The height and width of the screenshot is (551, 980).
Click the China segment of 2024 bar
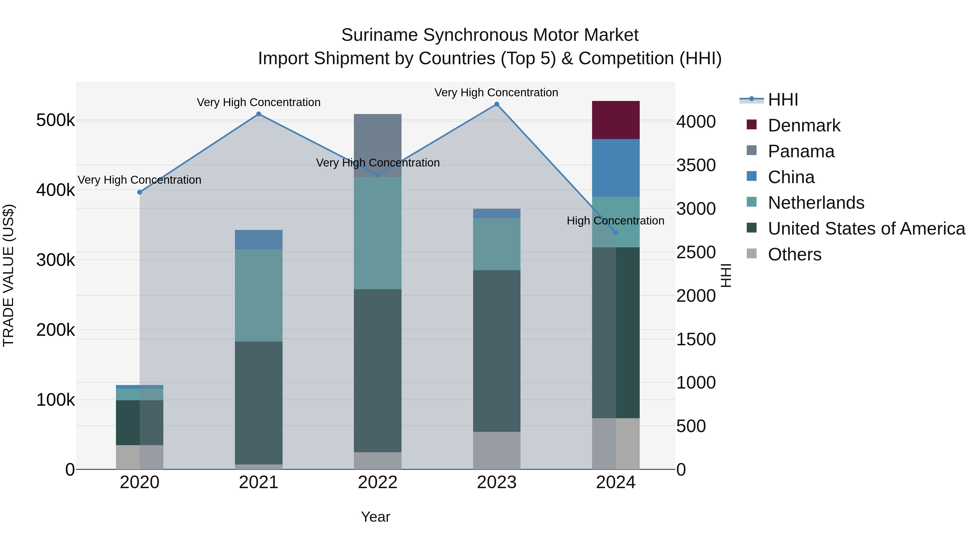point(616,168)
